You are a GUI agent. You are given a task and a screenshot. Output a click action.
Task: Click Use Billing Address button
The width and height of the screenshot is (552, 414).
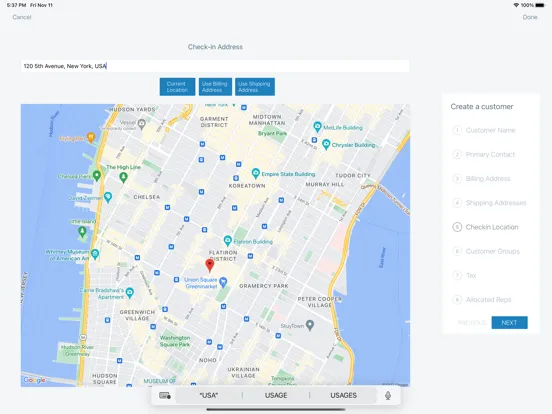point(215,87)
